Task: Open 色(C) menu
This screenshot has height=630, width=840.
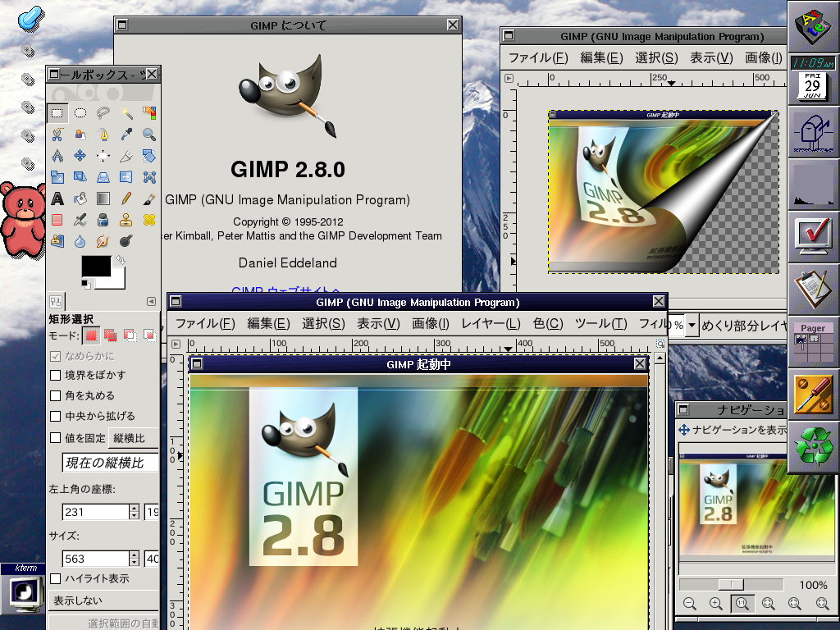Action: (x=547, y=323)
